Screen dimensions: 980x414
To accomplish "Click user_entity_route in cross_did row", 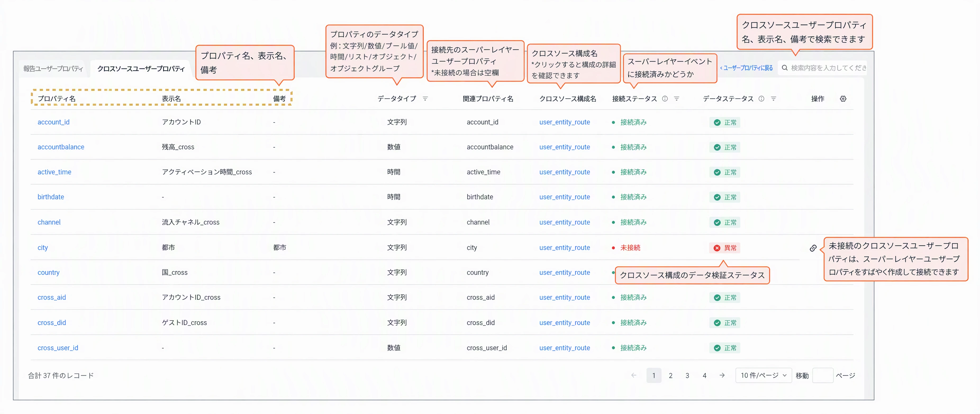I will coord(565,323).
